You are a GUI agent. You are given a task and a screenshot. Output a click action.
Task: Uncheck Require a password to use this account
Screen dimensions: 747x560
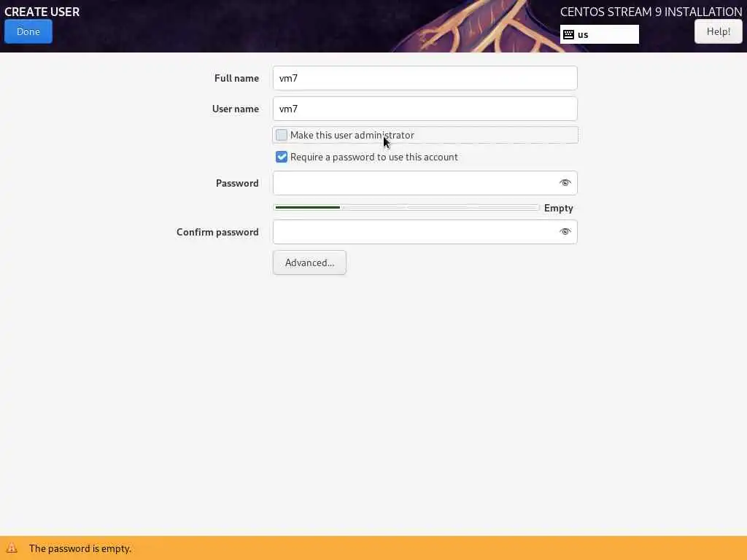point(282,157)
